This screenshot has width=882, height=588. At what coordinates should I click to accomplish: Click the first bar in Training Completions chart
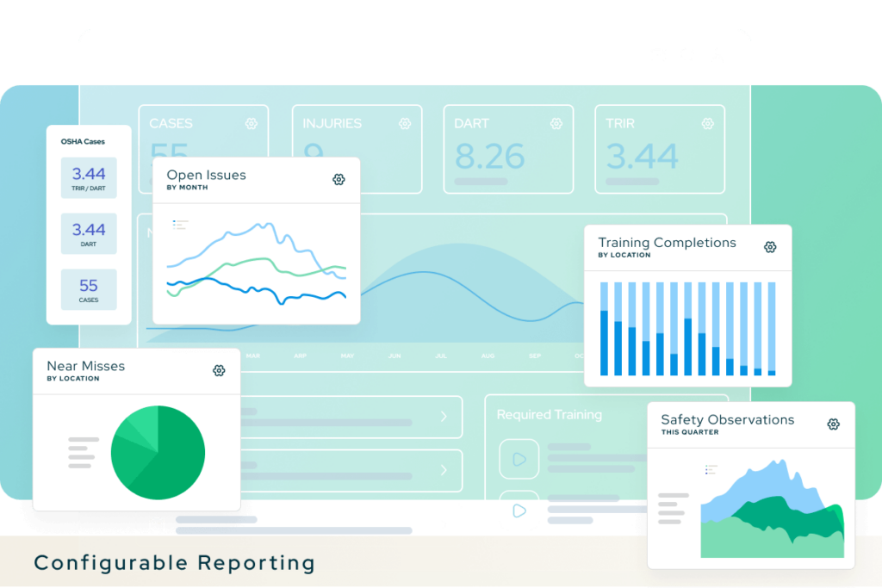pyautogui.click(x=604, y=343)
